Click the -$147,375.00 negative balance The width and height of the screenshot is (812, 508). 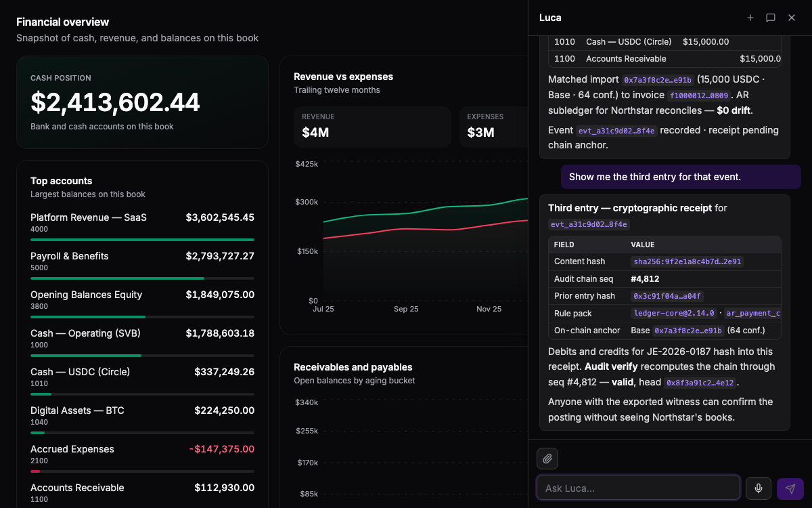click(222, 449)
